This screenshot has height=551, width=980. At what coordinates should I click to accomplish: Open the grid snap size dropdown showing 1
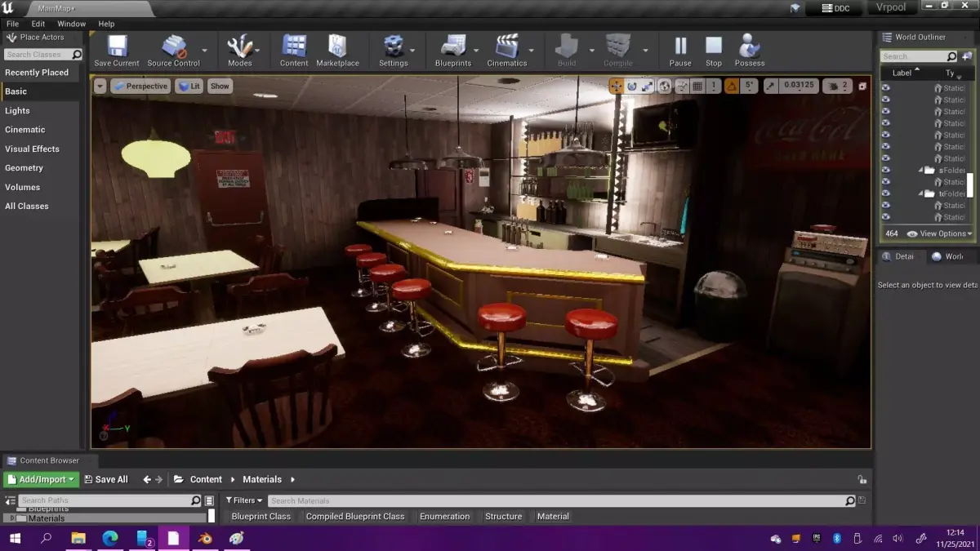(714, 86)
